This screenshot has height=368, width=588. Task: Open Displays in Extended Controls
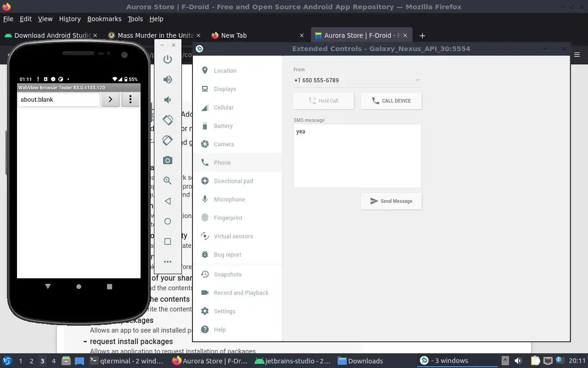click(237, 89)
